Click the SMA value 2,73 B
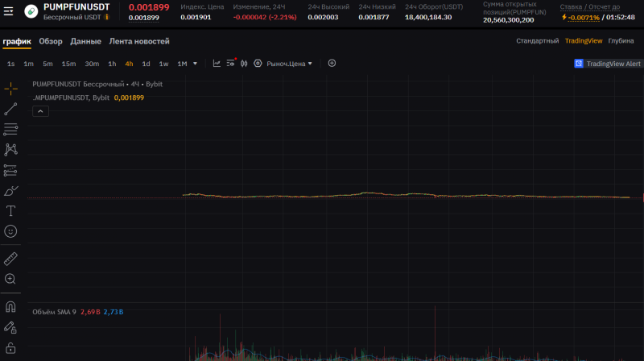644x361 pixels. click(x=114, y=312)
